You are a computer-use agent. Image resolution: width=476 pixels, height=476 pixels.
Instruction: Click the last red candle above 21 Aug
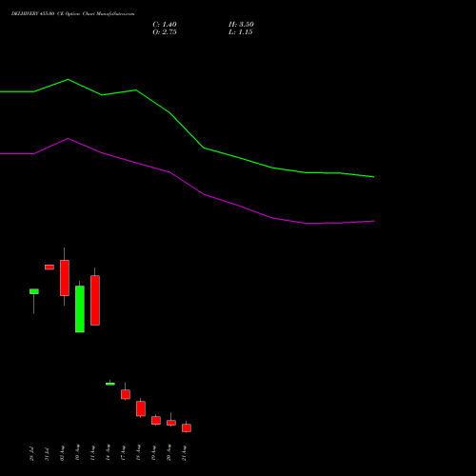click(187, 427)
